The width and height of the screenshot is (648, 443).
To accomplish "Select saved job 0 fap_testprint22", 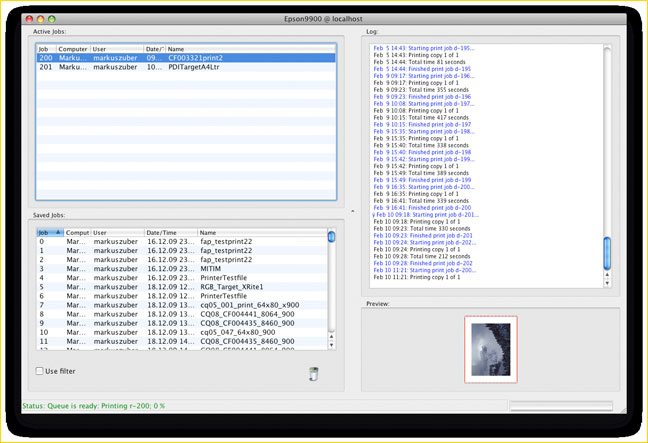I will tap(182, 241).
